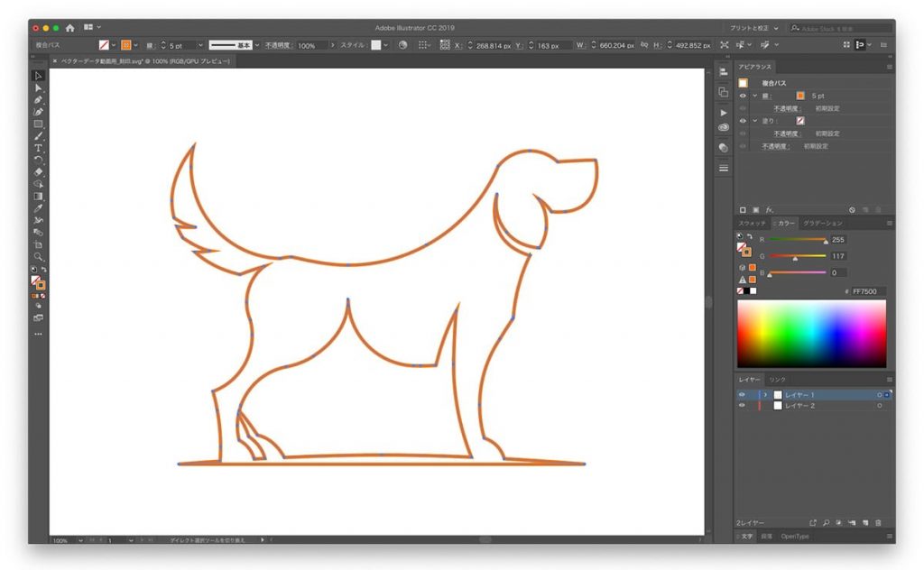Delete selection with Layers panel trash icon
The image size is (924, 570).
click(x=878, y=522)
